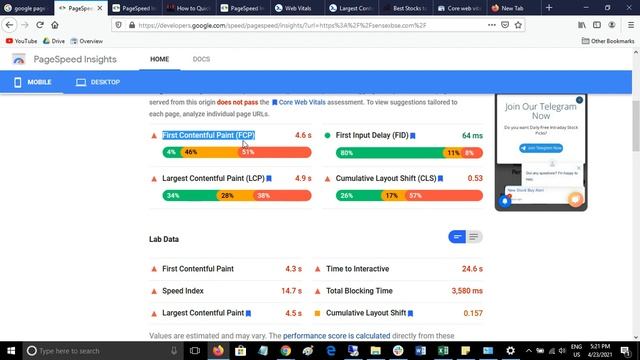Open the notification center icon
Image resolution: width=640 pixels, height=360 pixels.
625,351
